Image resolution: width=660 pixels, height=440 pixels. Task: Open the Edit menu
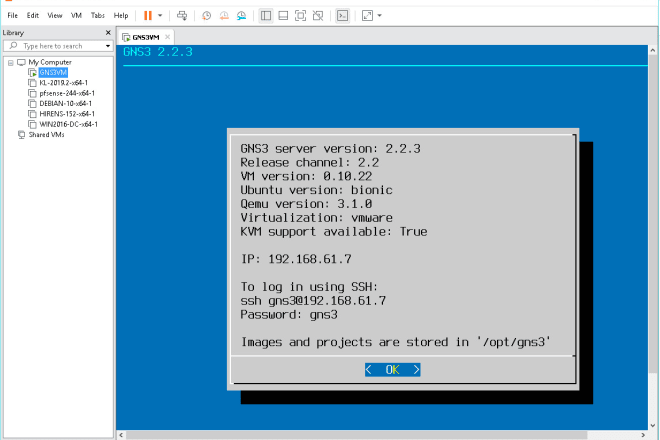(32, 16)
